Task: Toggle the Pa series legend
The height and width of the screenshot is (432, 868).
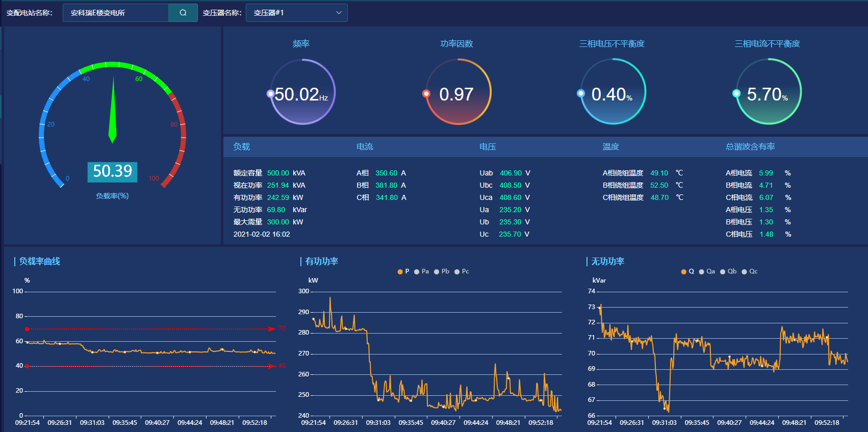Action: 422,271
